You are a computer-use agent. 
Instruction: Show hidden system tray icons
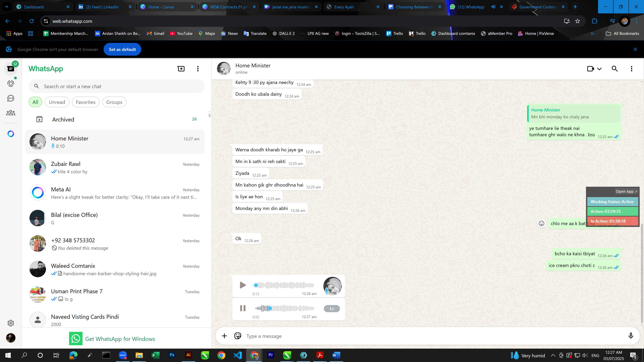pyautogui.click(x=553, y=355)
